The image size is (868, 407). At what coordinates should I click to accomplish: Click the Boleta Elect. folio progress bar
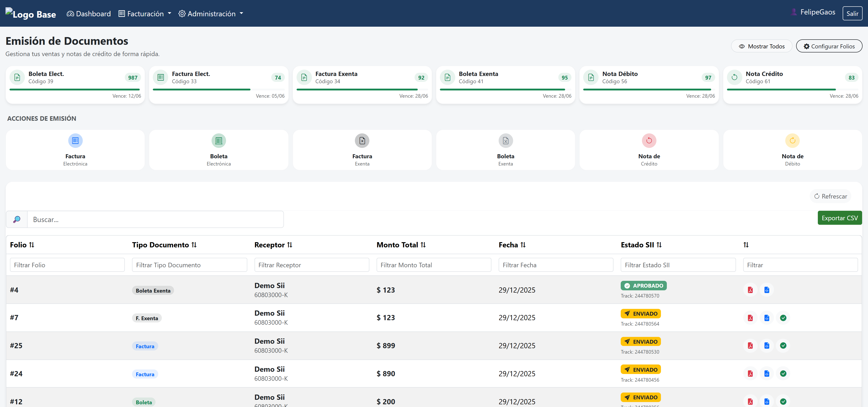pos(74,90)
